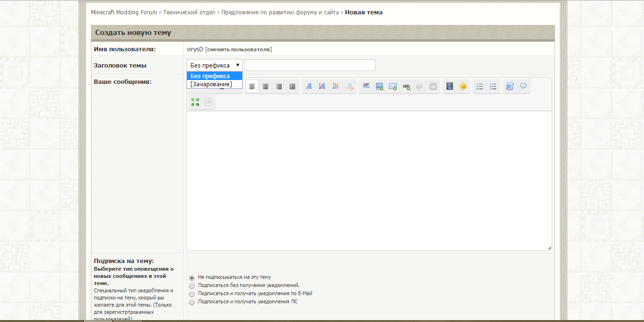The width and height of the screenshot is (644, 322).
Task: Collapse the prefix dropdown arrow
Action: tap(238, 65)
